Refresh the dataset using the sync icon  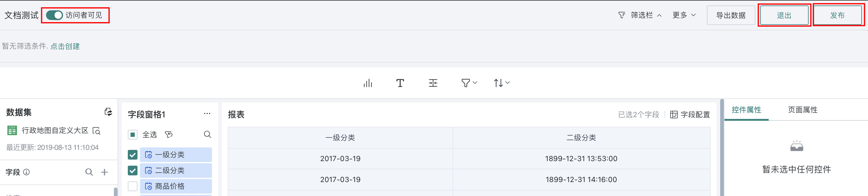[108, 112]
